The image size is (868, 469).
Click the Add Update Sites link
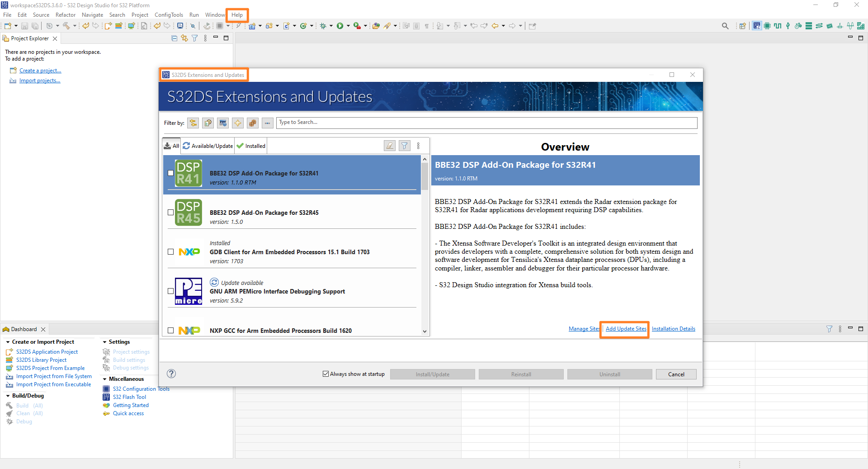pos(626,329)
